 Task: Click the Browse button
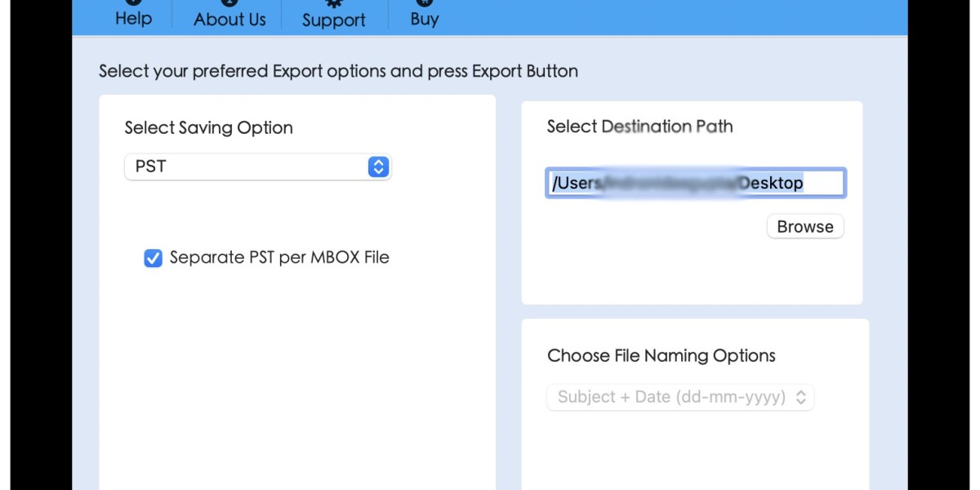(805, 226)
